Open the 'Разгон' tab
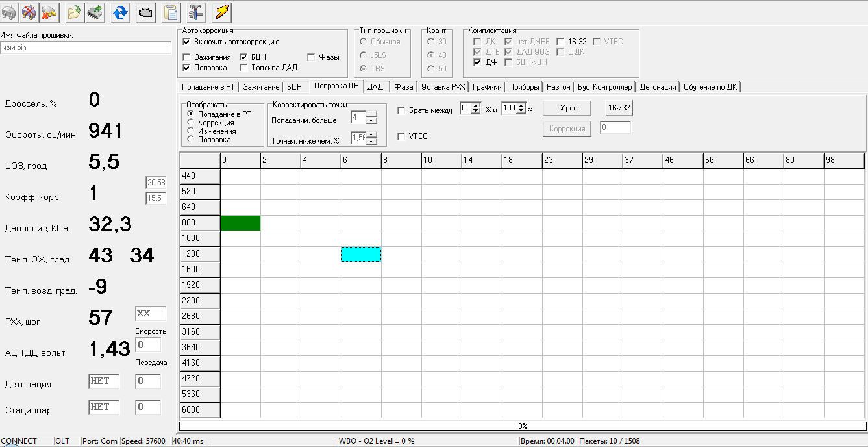 (x=559, y=87)
